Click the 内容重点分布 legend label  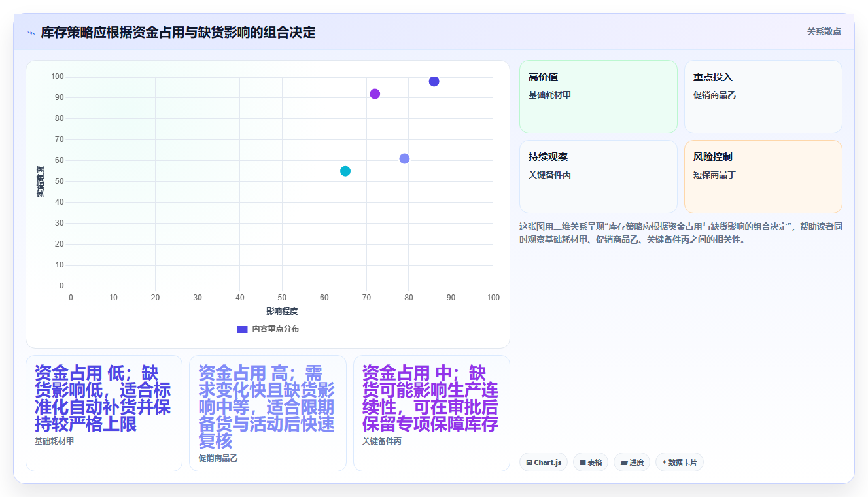275,329
